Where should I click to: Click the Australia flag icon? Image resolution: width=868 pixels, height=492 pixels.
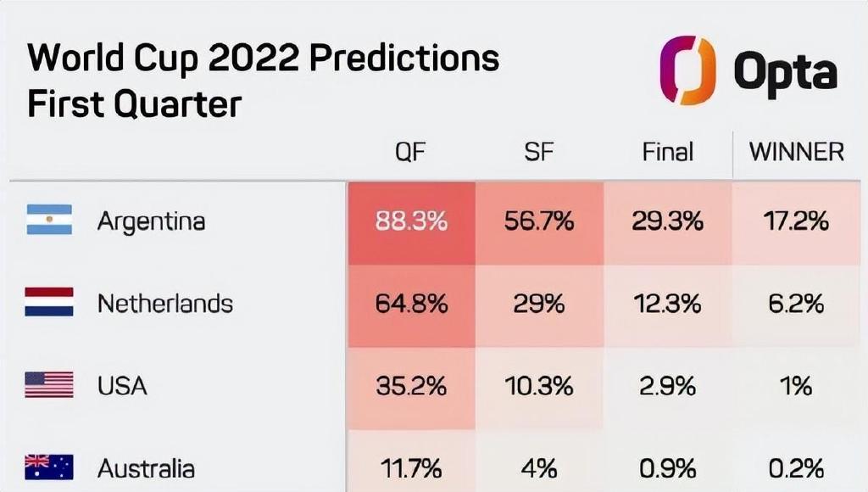[48, 467]
